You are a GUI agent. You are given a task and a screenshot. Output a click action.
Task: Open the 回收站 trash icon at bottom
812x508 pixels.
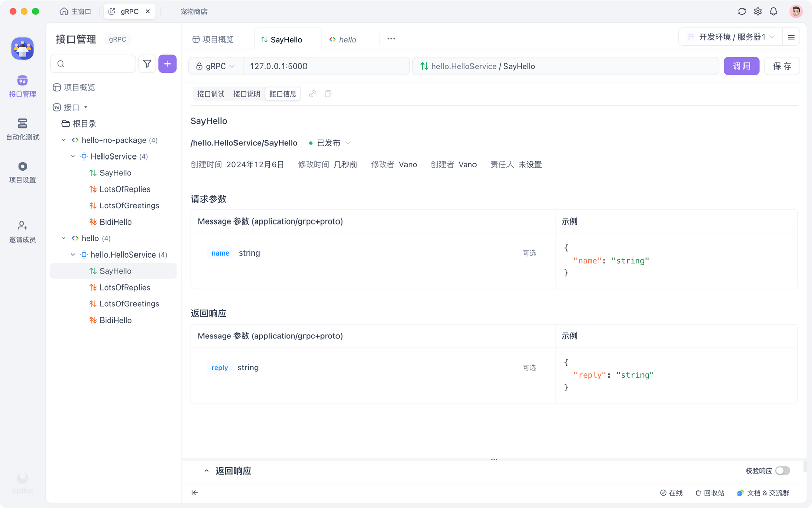point(709,492)
